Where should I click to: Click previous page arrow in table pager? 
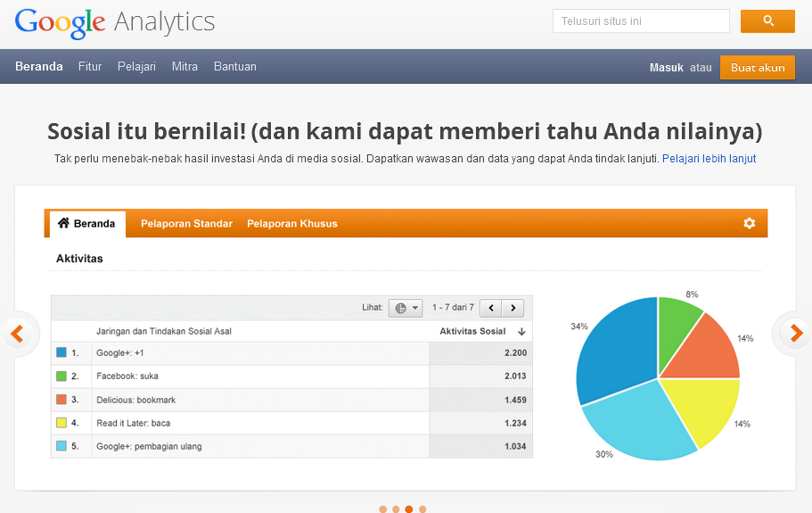491,308
